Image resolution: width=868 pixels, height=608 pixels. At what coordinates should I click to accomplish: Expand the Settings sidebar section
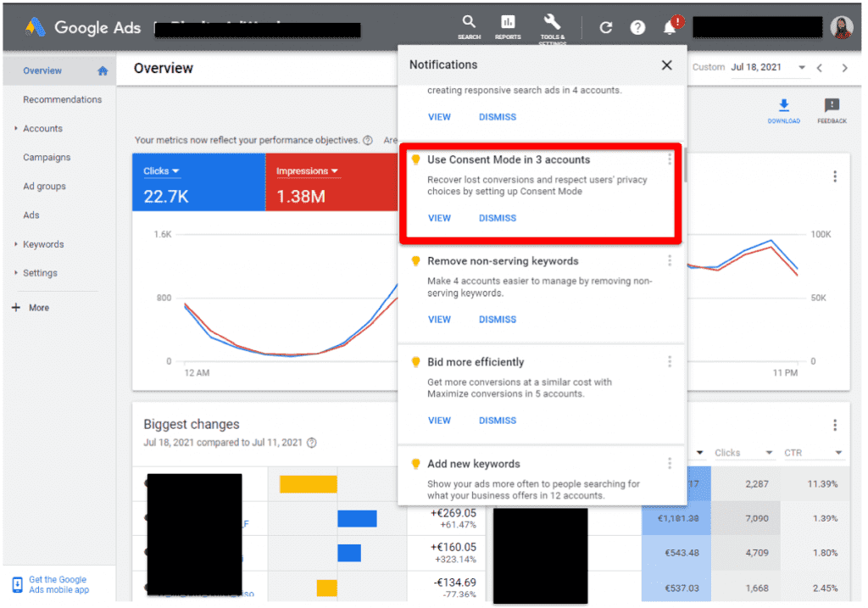tap(15, 273)
